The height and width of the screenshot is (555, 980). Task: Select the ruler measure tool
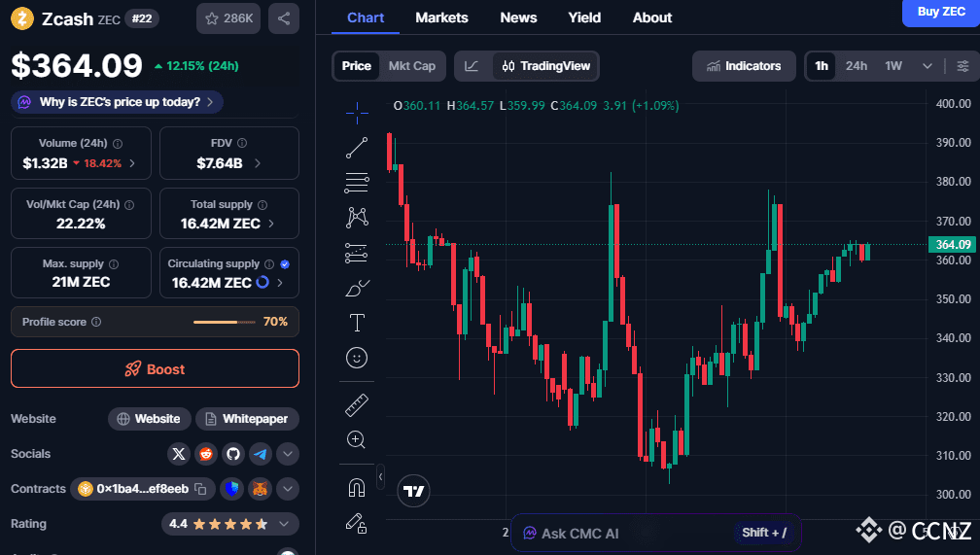[x=357, y=405]
